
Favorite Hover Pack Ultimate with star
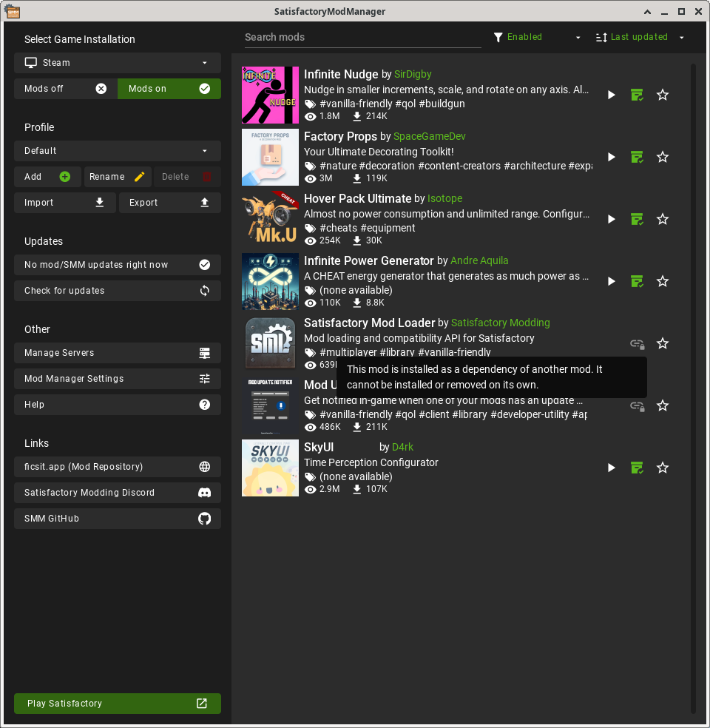pyautogui.click(x=663, y=219)
